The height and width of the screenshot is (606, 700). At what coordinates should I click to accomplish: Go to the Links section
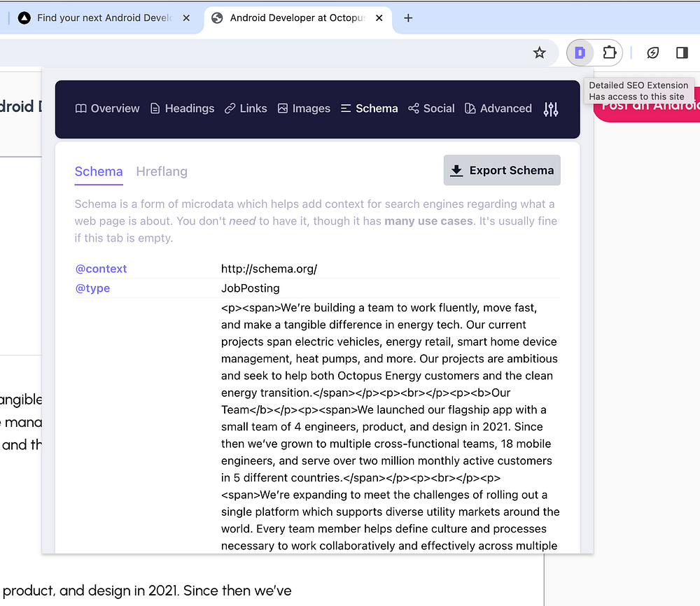coord(246,108)
